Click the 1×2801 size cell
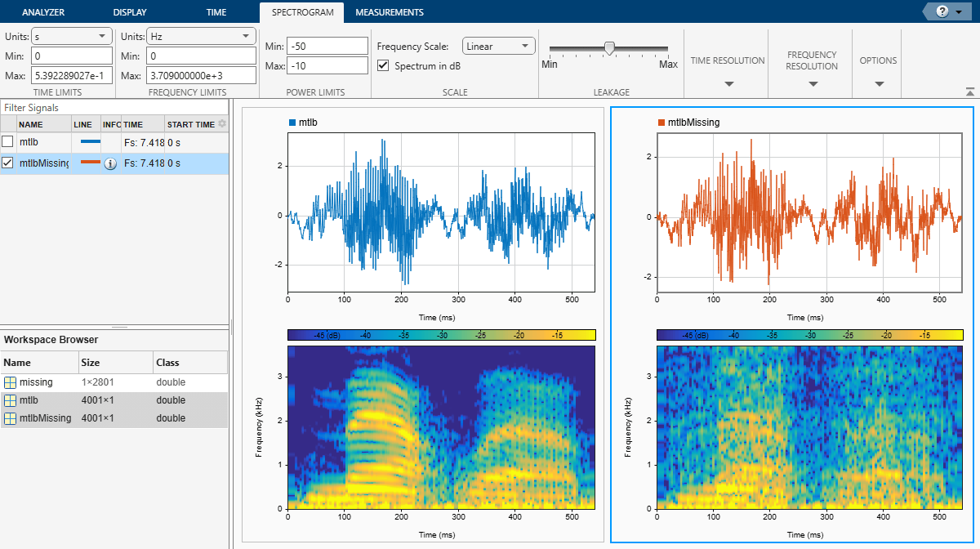Viewport: 980px width, 549px height. [97, 382]
